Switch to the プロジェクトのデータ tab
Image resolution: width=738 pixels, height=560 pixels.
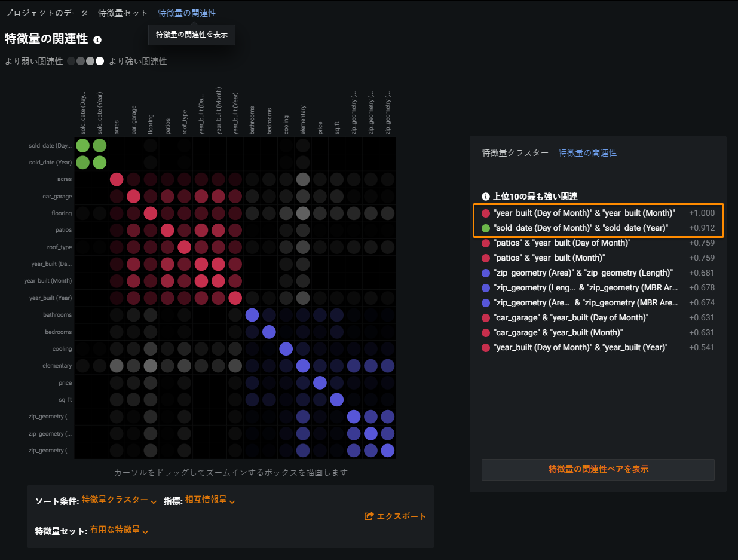[x=46, y=13]
